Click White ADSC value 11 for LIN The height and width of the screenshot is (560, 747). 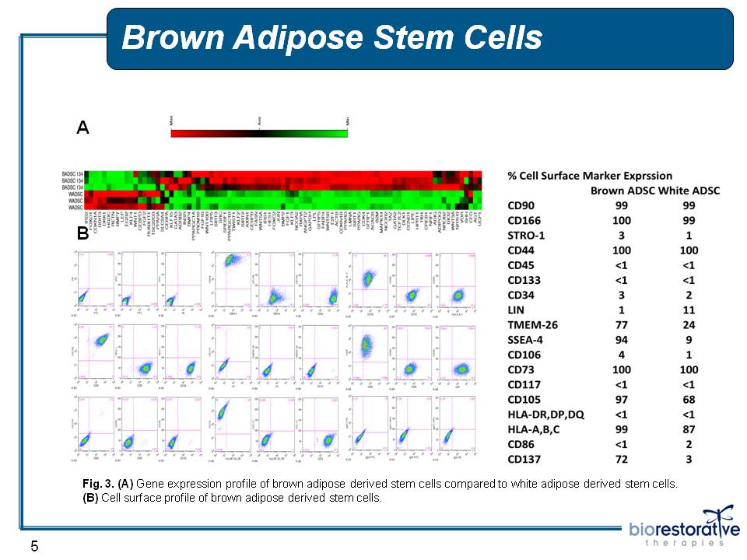pyautogui.click(x=689, y=310)
